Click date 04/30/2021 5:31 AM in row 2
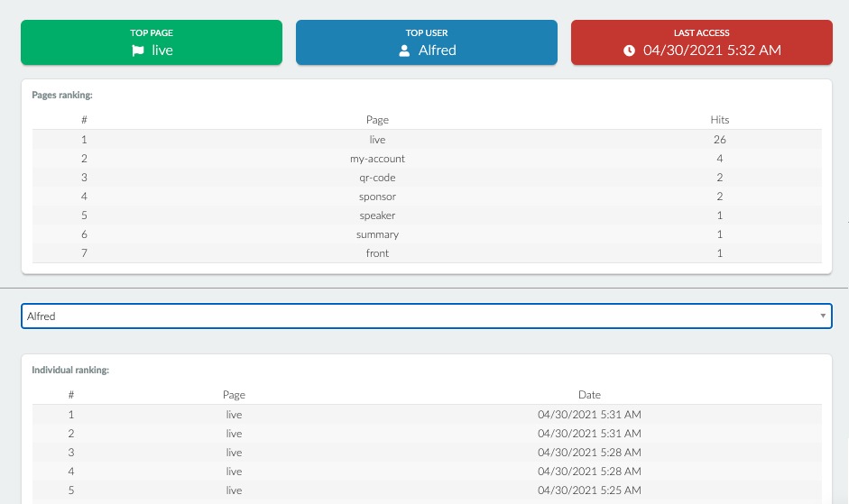This screenshot has height=504, width=849. click(589, 434)
